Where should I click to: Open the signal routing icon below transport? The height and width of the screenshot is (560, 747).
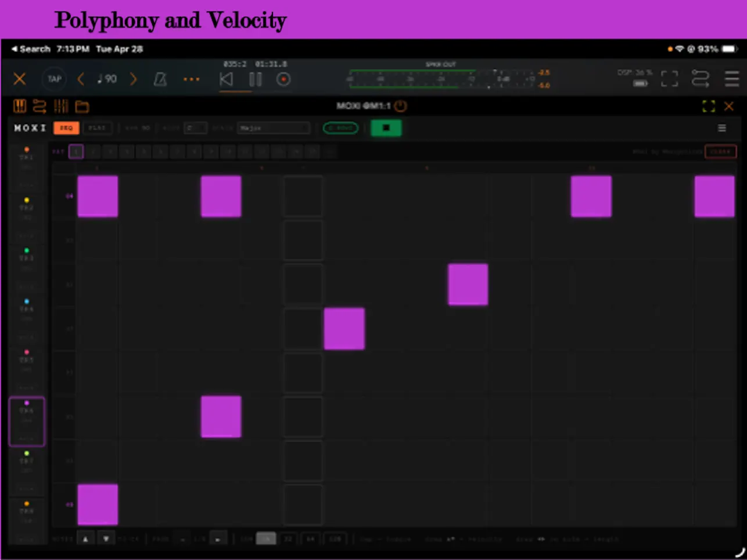click(x=39, y=106)
